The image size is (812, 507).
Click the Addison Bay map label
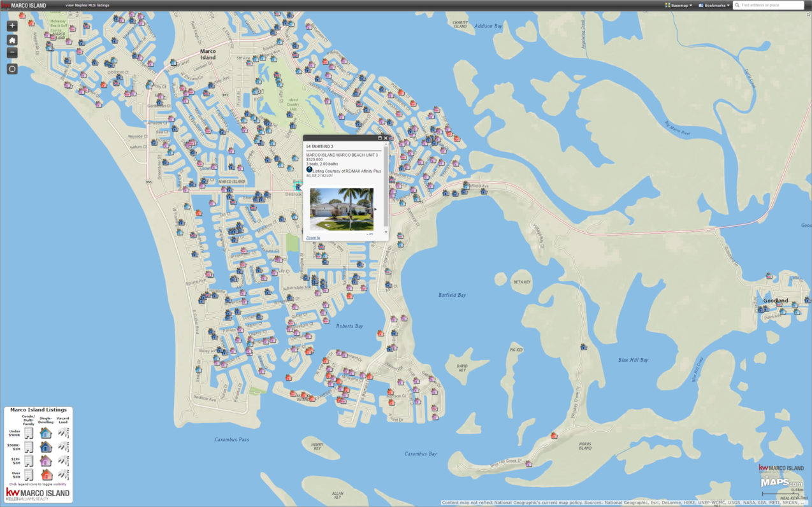tap(488, 26)
